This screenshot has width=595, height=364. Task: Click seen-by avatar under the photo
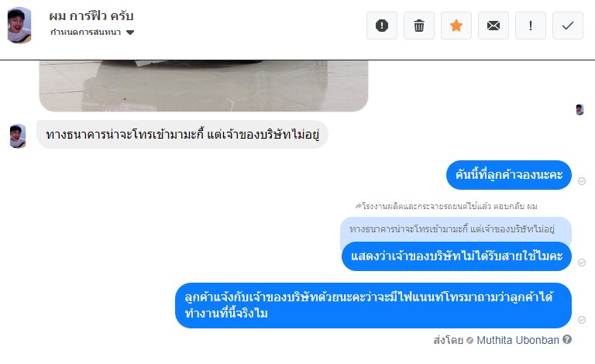pos(580,109)
